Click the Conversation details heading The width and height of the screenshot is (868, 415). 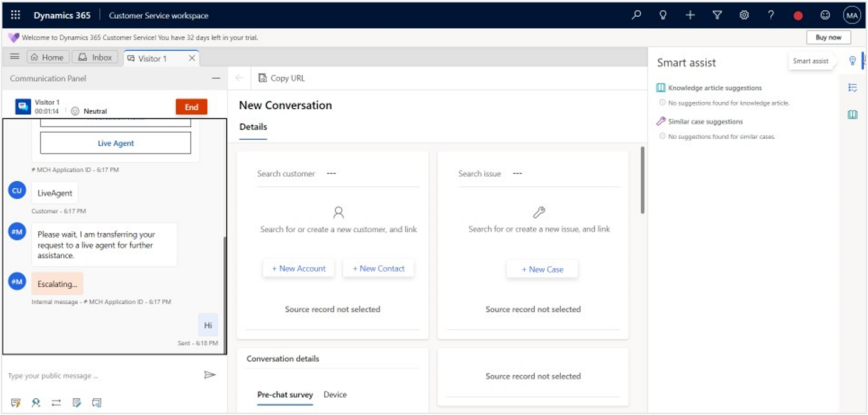point(283,359)
